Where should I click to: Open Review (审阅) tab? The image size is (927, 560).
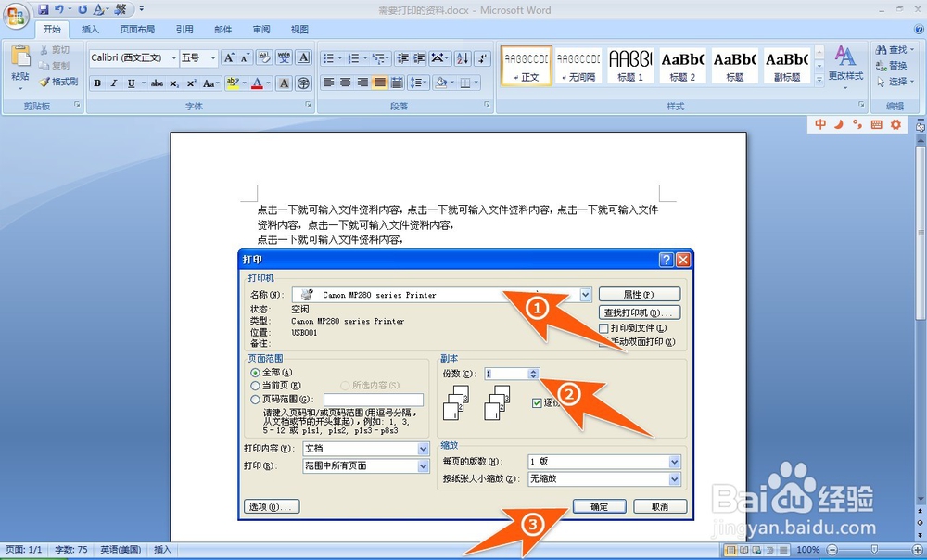click(x=261, y=29)
